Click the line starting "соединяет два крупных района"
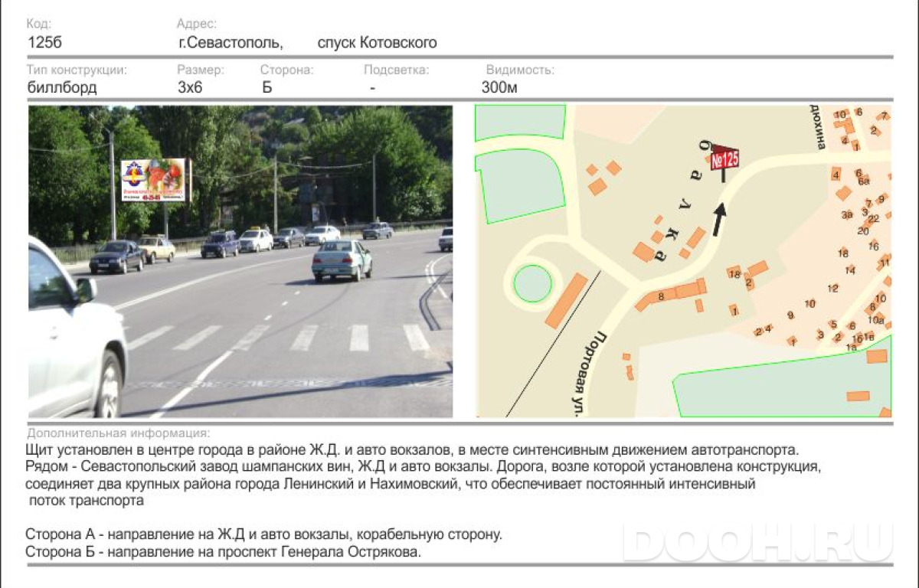 click(391, 484)
